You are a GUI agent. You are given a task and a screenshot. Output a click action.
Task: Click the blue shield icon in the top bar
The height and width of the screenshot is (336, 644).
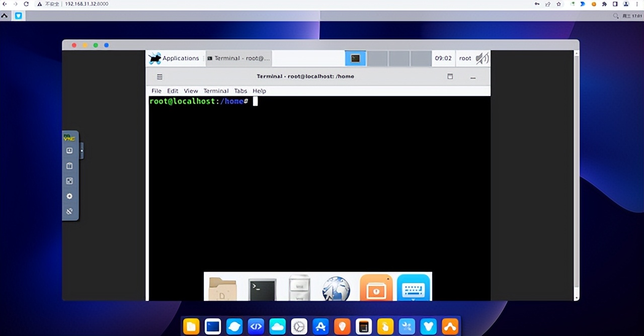click(19, 16)
